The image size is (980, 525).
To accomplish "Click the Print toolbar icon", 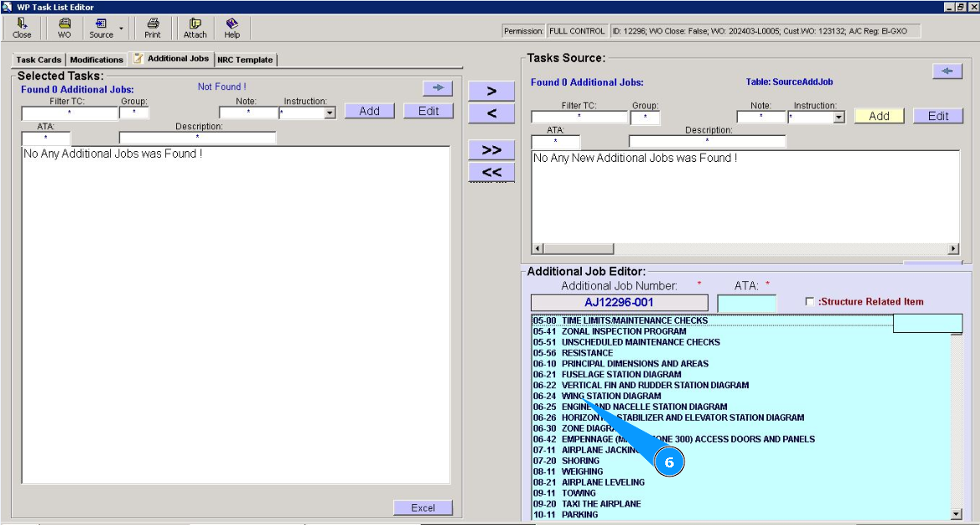I will (x=153, y=28).
